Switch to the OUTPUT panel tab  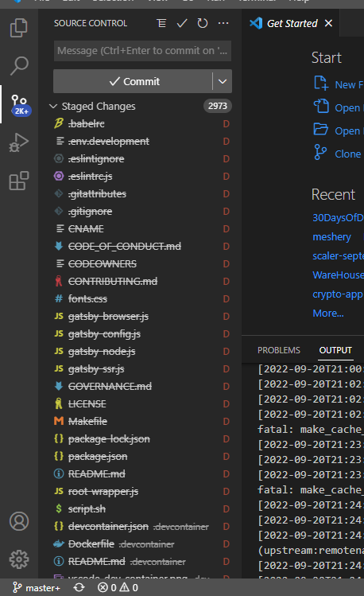335,350
